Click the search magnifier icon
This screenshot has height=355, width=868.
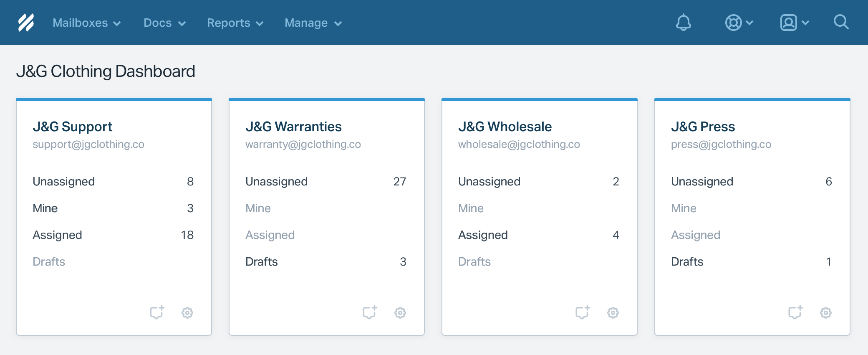click(x=841, y=22)
